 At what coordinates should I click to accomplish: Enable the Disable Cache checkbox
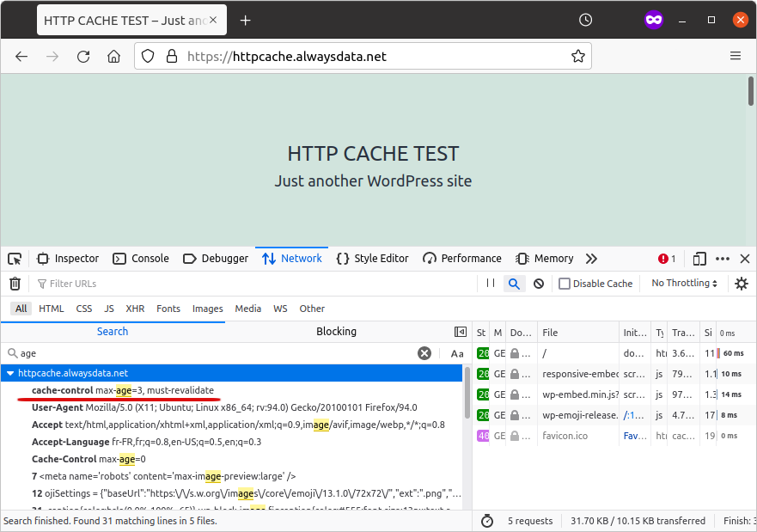[565, 284]
